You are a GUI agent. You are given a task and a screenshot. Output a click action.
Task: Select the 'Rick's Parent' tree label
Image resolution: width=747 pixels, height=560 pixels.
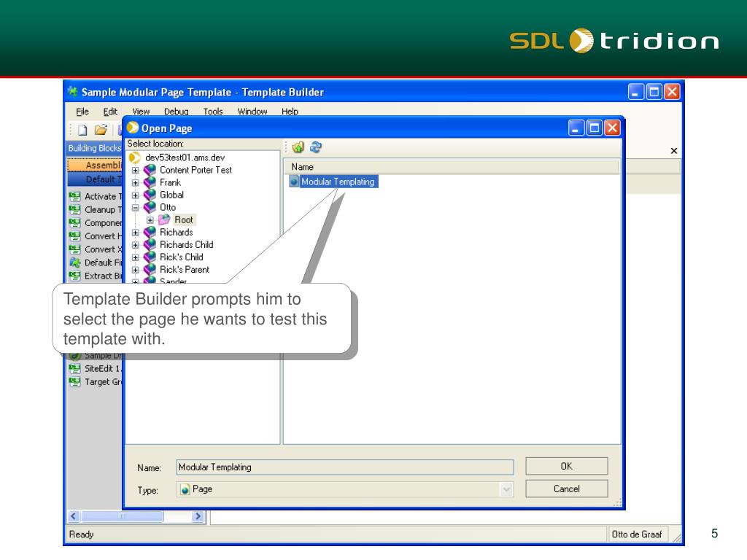coord(185,270)
